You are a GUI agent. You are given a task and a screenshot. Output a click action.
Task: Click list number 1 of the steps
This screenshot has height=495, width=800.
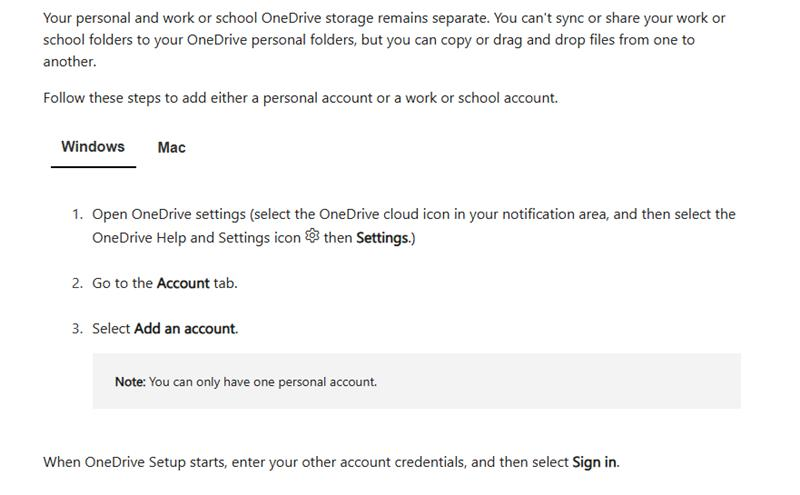point(77,214)
